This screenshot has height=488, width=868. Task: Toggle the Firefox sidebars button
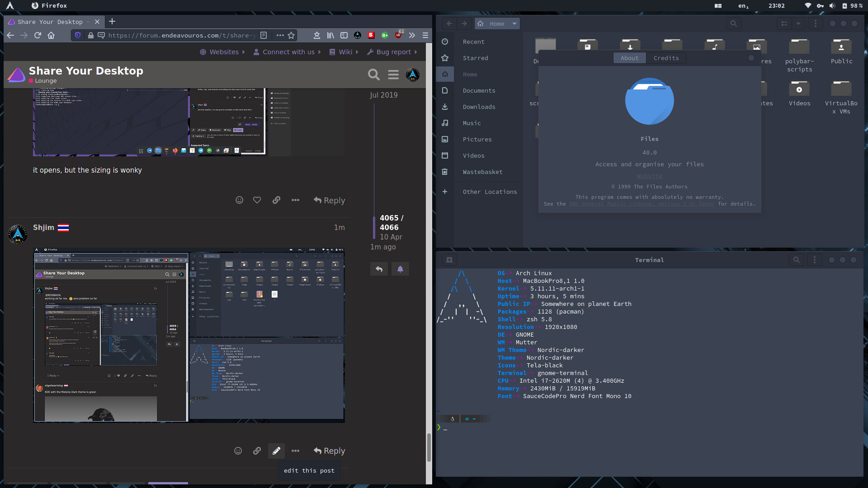click(x=344, y=35)
